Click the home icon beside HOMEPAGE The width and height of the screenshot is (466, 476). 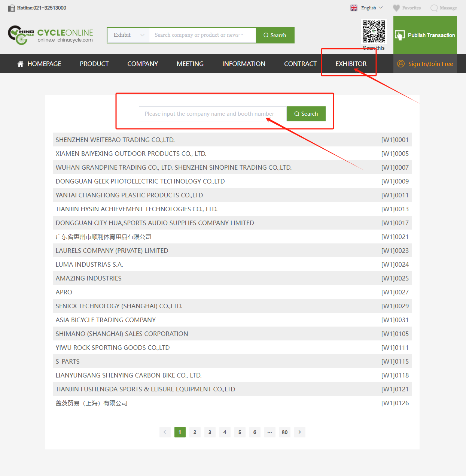pos(21,64)
